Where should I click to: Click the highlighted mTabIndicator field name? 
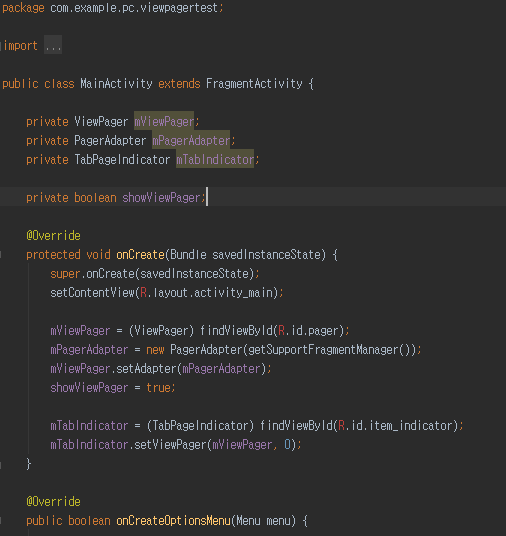215,160
